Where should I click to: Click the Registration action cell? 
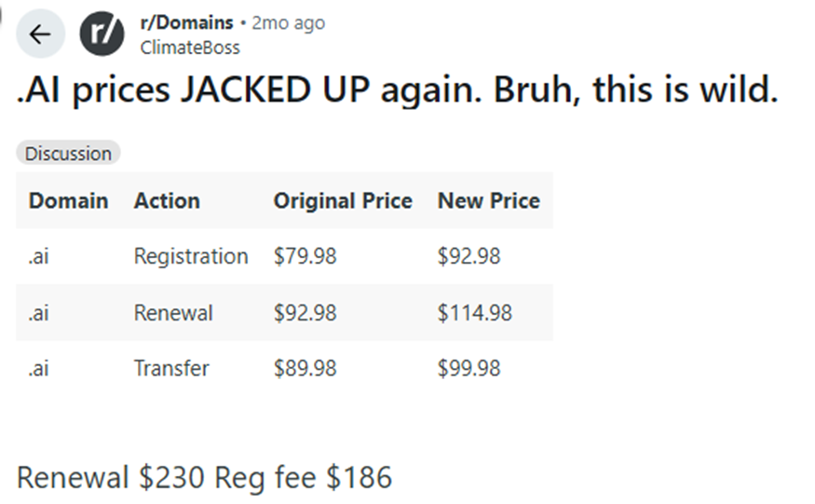point(191,256)
